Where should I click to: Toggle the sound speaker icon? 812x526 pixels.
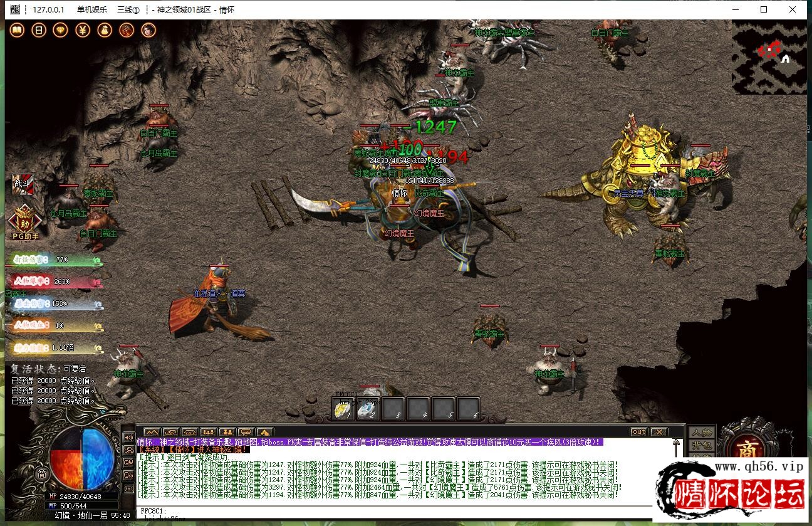point(128,437)
